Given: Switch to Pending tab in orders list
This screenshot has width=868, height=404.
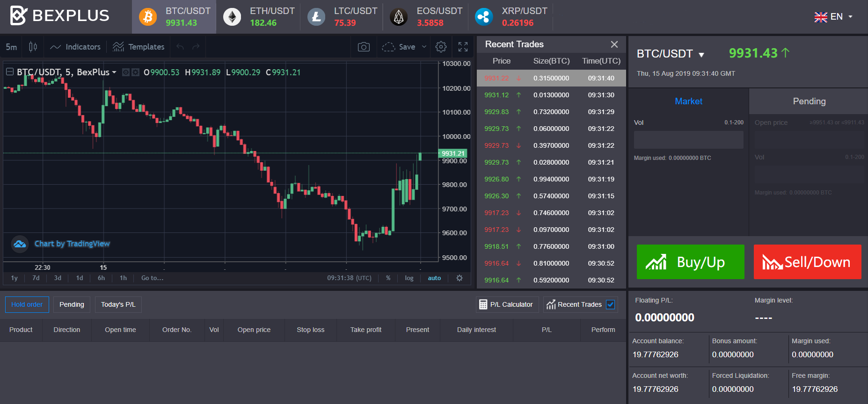Looking at the screenshot, I should (x=72, y=304).
